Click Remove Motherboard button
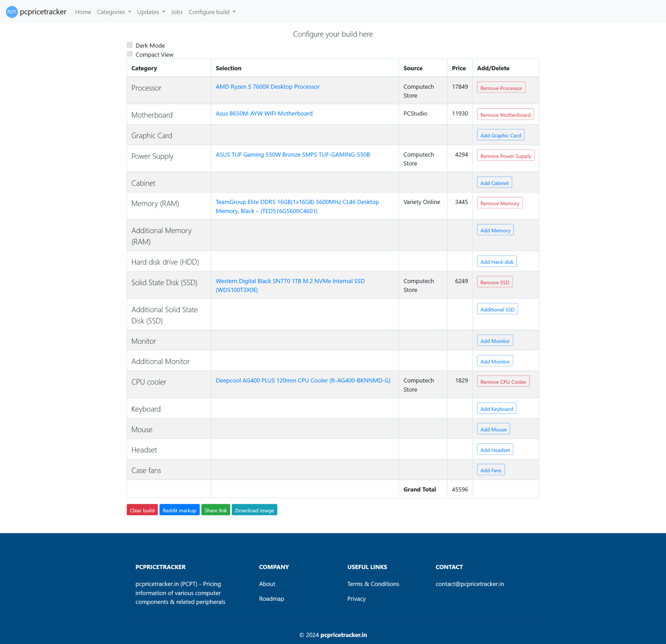666x644 pixels. tap(505, 114)
